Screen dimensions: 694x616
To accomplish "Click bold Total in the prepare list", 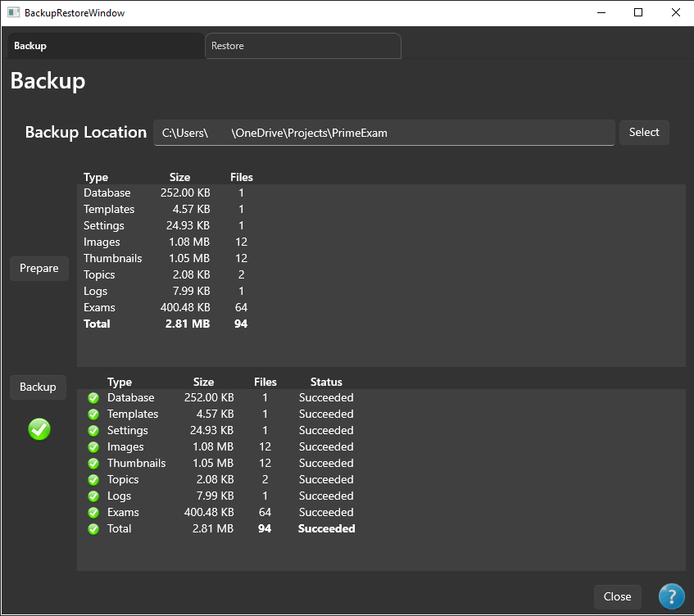I will [x=97, y=324].
